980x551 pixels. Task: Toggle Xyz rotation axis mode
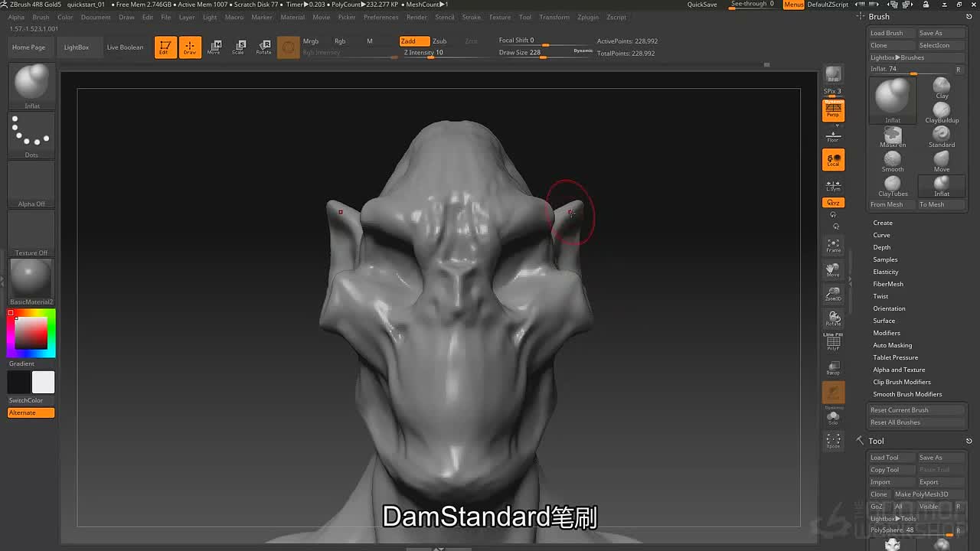coord(833,203)
